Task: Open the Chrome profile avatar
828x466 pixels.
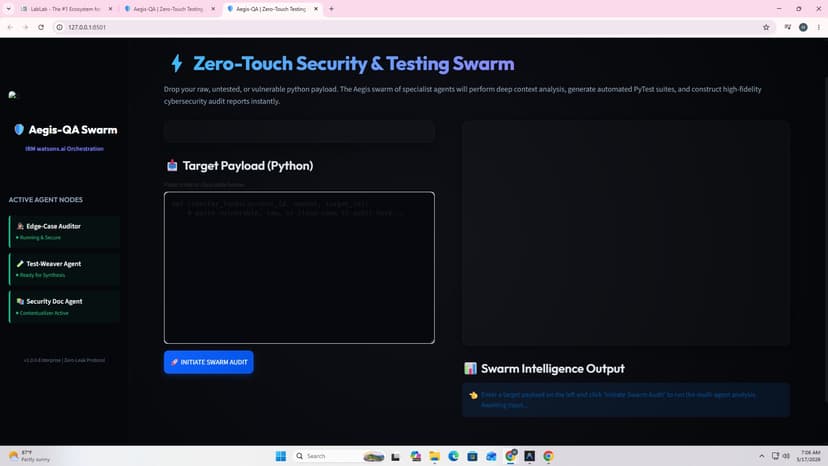Action: coord(803,27)
